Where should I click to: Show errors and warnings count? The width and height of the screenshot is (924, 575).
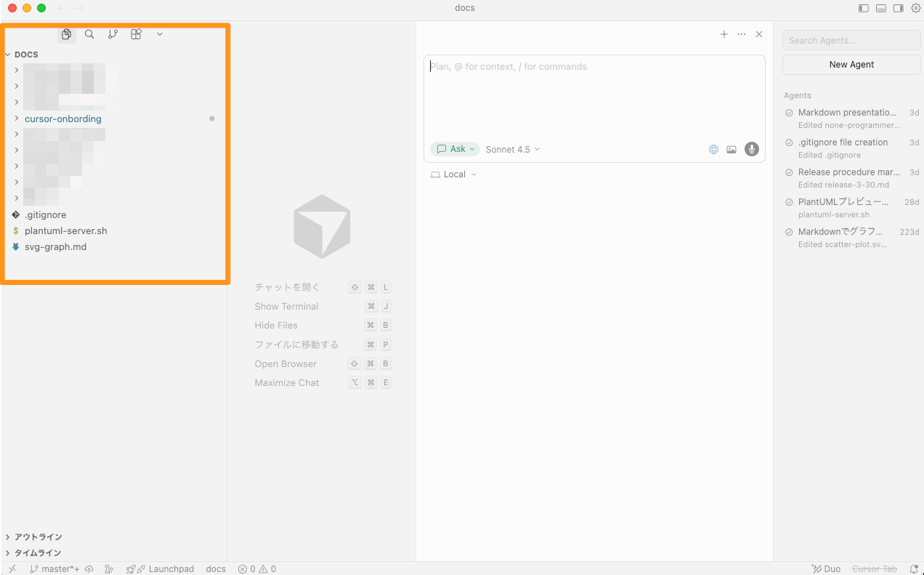click(257, 569)
